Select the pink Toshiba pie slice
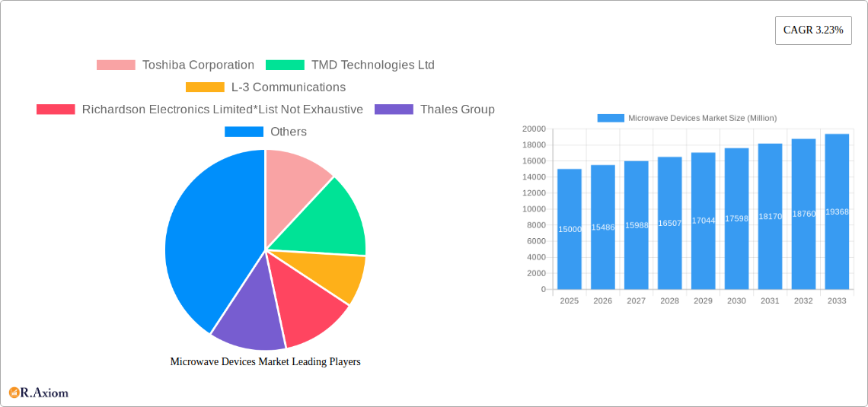 tap(292, 191)
